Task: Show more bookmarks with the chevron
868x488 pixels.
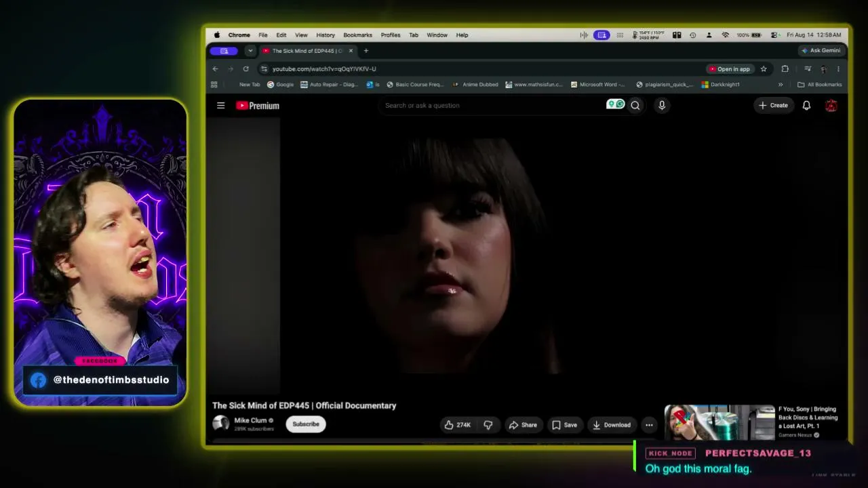Action: point(781,85)
